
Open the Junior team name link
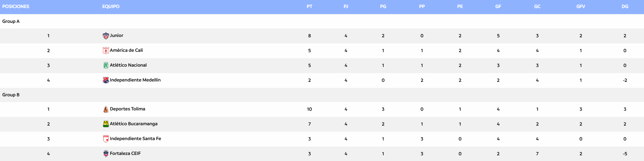pyautogui.click(x=117, y=35)
